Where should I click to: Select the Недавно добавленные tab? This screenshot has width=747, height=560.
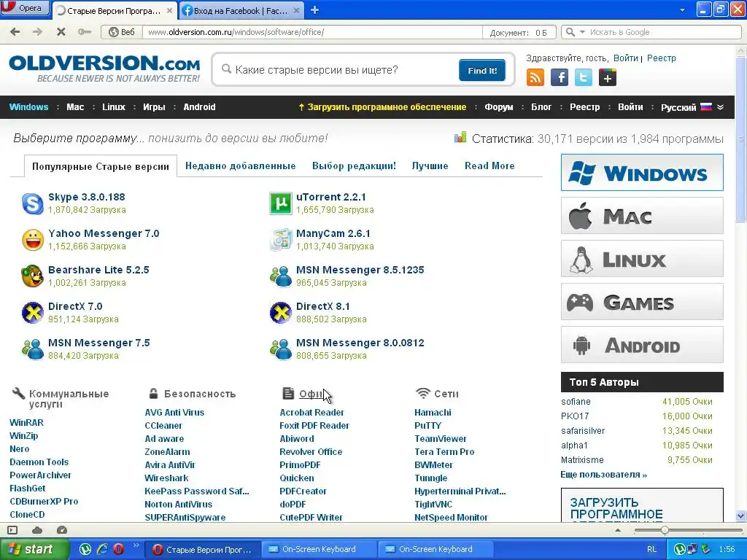coord(241,166)
